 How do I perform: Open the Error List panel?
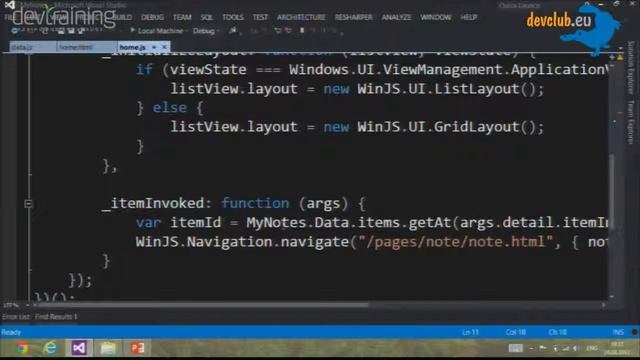pos(16,317)
